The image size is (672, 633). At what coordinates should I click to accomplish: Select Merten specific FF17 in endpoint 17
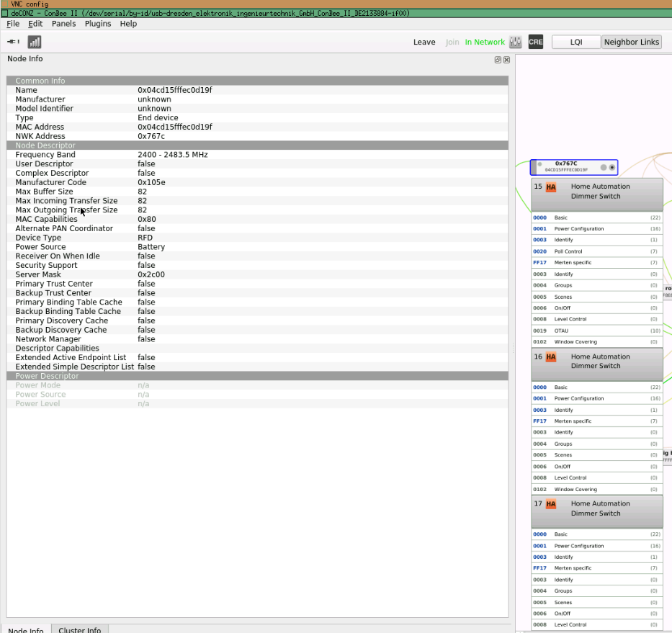pos(597,568)
